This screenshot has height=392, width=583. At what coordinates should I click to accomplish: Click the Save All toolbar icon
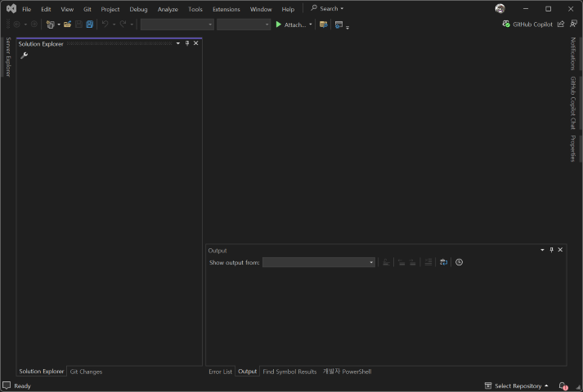click(89, 24)
